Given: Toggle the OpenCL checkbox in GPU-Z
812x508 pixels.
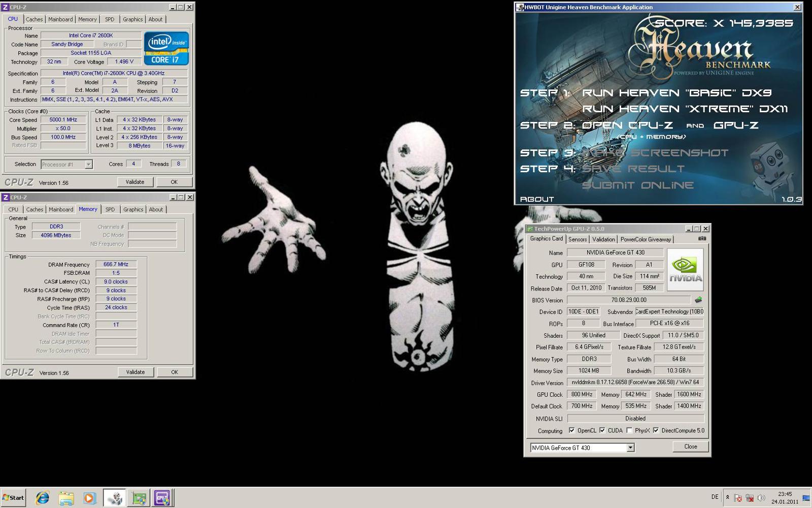Looking at the screenshot, I should click(x=572, y=430).
